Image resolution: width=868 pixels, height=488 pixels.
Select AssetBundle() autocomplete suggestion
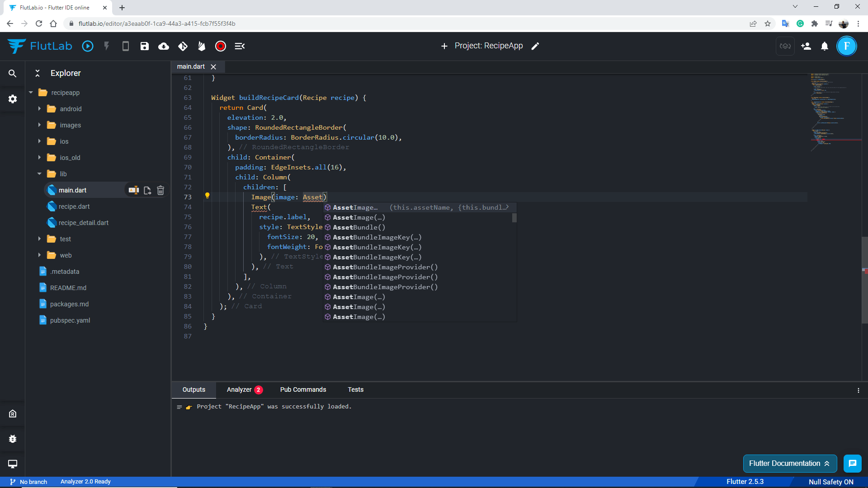tap(359, 227)
